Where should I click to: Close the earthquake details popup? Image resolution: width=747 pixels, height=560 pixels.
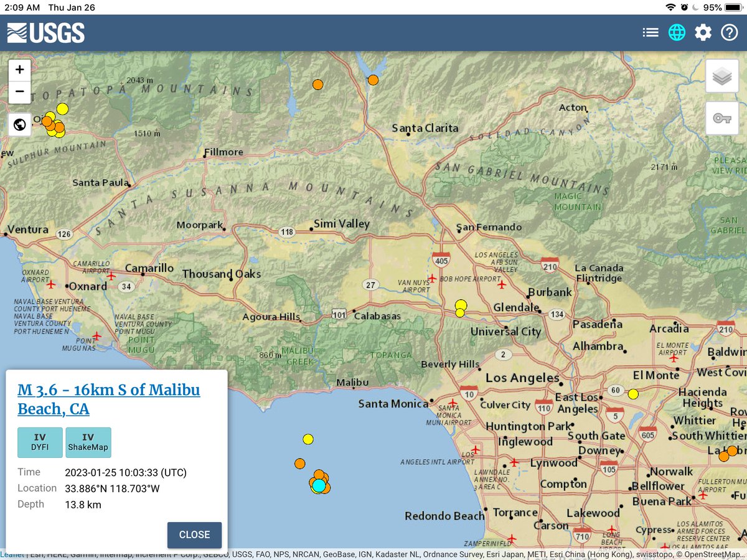coord(194,534)
